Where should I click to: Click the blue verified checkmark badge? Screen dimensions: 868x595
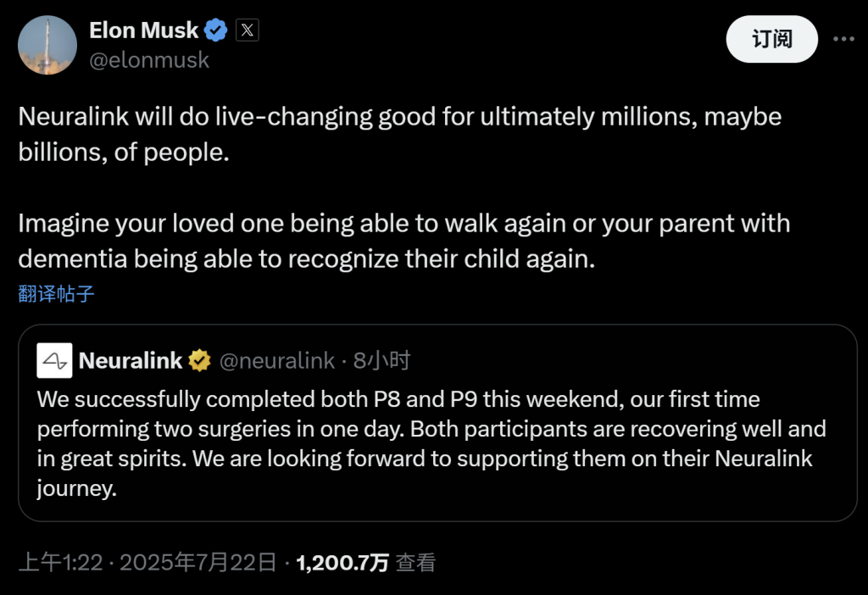pos(216,31)
